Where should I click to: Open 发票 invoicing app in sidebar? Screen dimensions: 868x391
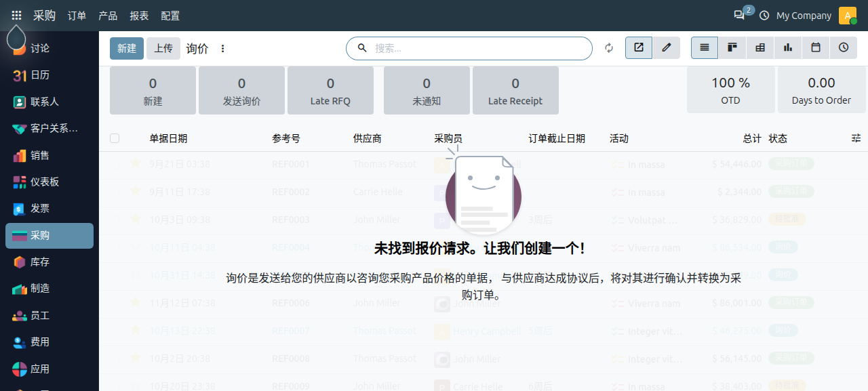tap(50, 209)
